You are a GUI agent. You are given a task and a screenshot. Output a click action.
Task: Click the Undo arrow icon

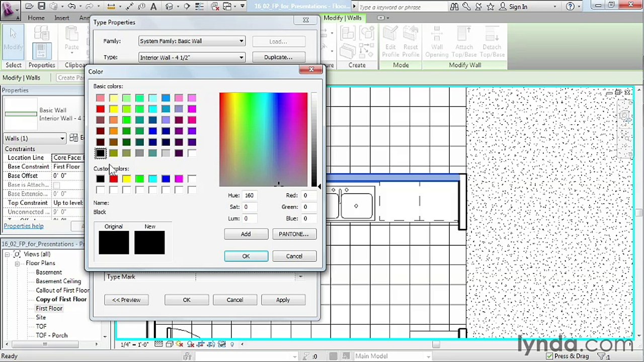72,7
